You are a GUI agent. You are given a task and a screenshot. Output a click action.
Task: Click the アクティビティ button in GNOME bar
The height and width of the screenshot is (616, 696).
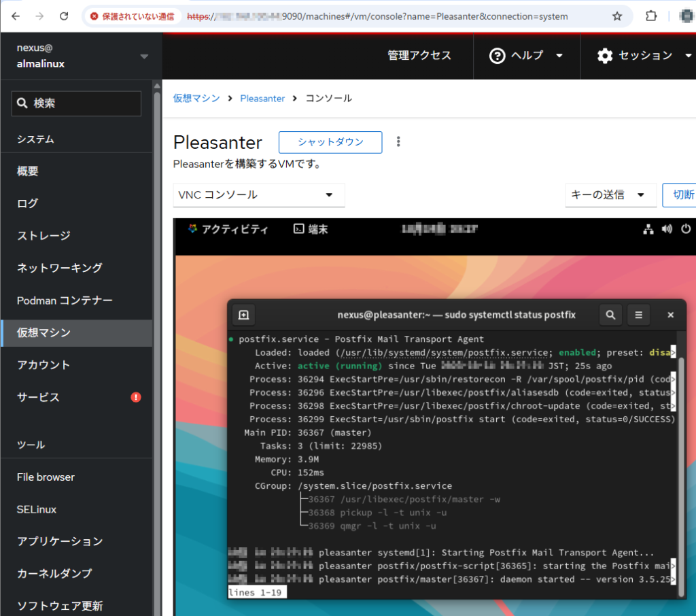tap(228, 229)
